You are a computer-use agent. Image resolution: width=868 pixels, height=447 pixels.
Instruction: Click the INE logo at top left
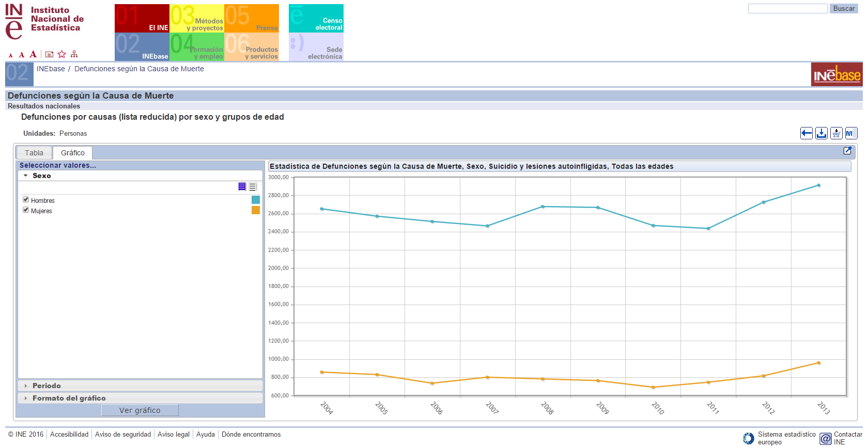44,22
